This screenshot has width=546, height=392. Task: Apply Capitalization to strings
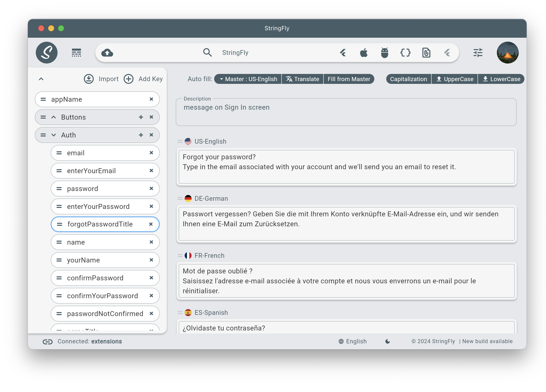pos(409,79)
